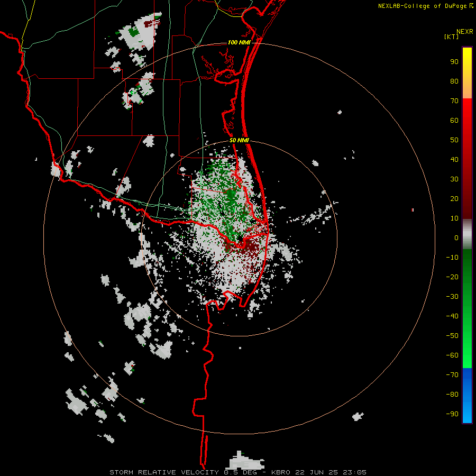Select the 20 tick label on the scale

pyautogui.click(x=454, y=199)
